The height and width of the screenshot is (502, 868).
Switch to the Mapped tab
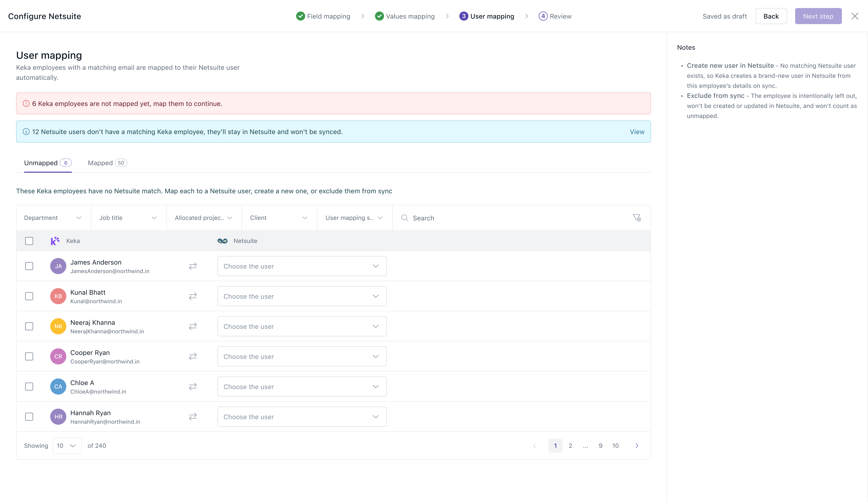click(107, 163)
